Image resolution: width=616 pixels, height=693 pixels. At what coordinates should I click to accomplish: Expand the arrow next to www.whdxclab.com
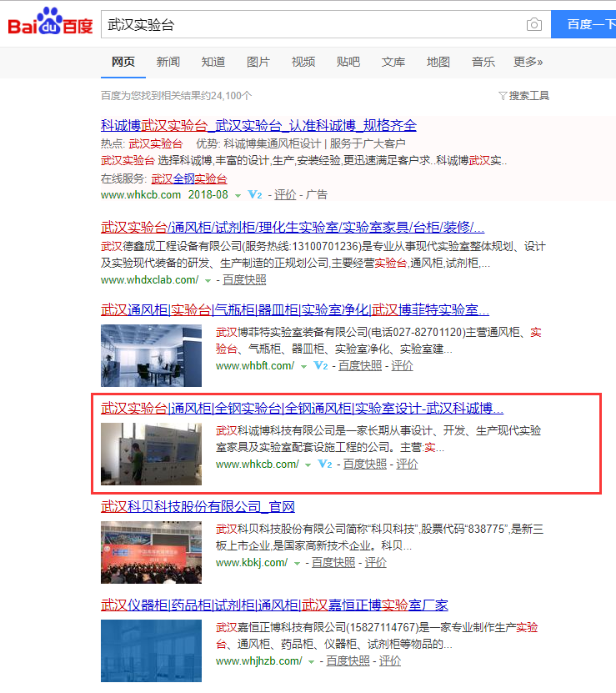point(208,281)
